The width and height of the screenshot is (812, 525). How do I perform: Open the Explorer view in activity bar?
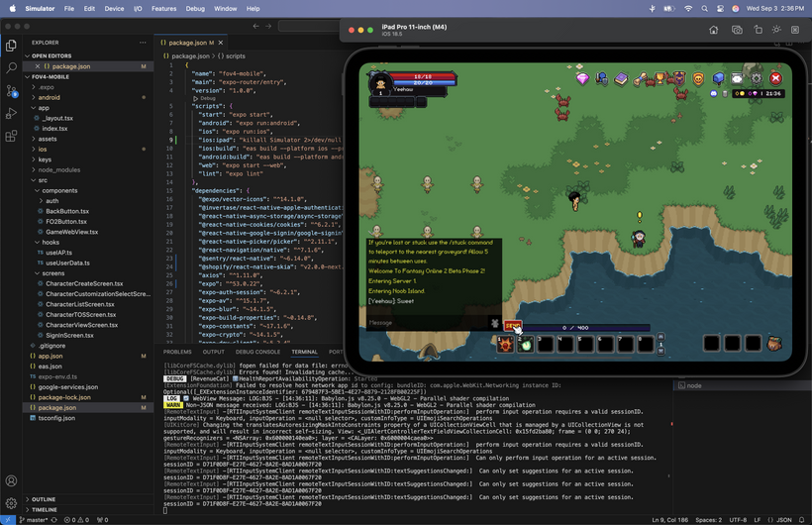coord(11,46)
